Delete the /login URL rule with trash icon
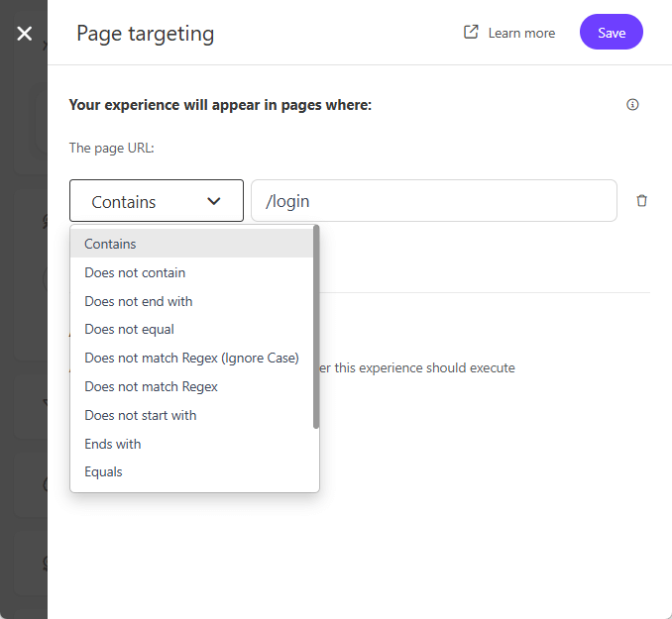The width and height of the screenshot is (672, 619). 641,200
